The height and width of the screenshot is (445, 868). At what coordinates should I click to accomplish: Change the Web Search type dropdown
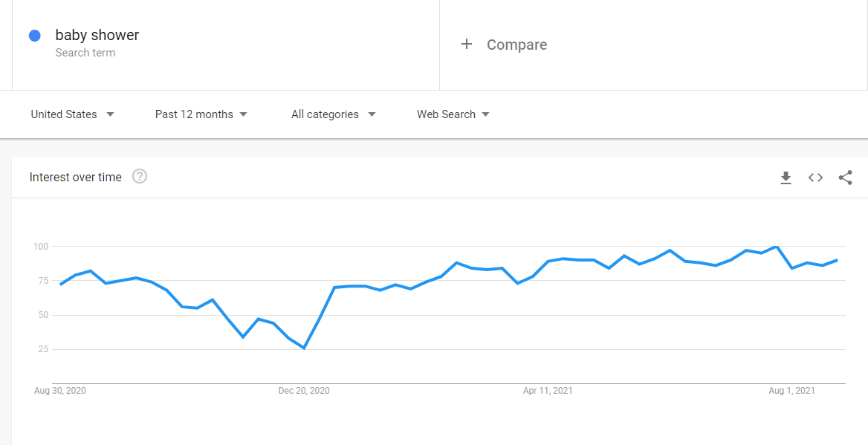click(453, 114)
